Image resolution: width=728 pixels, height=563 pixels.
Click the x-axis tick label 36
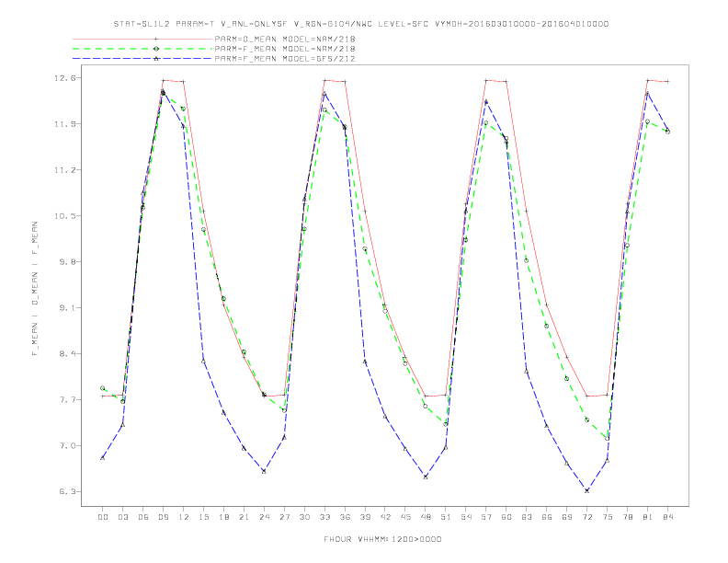345,517
